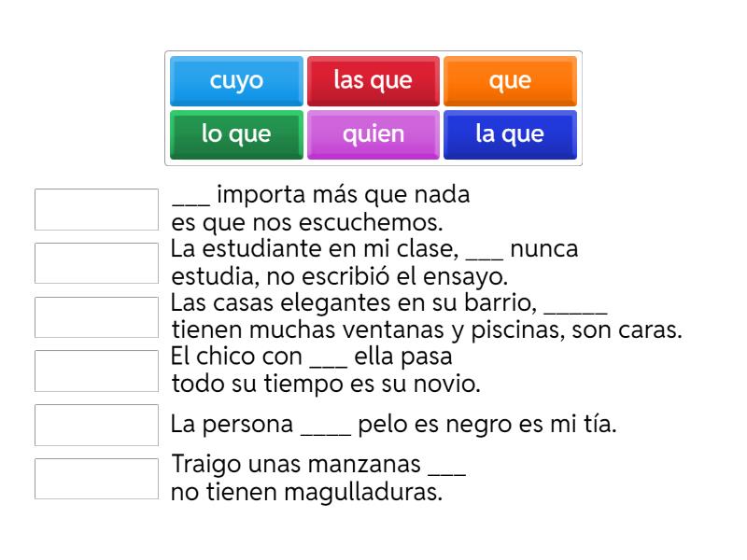The height and width of the screenshot is (560, 747).
Task: Pick the orange "que" tile
Action: click(x=510, y=80)
